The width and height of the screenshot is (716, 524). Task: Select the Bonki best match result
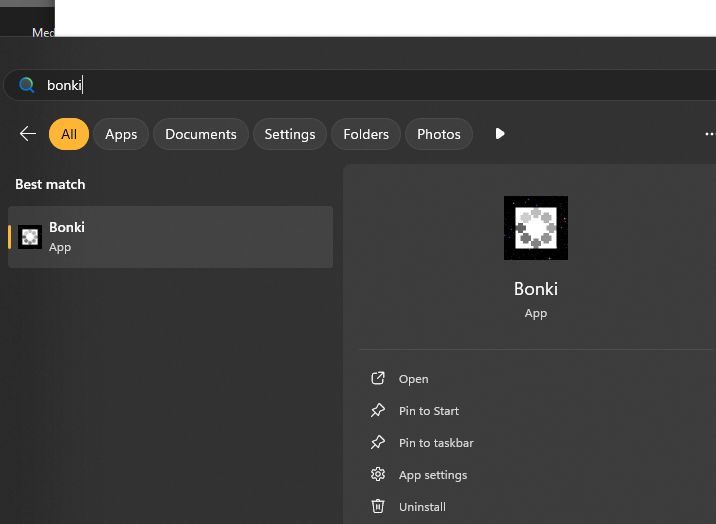click(170, 237)
